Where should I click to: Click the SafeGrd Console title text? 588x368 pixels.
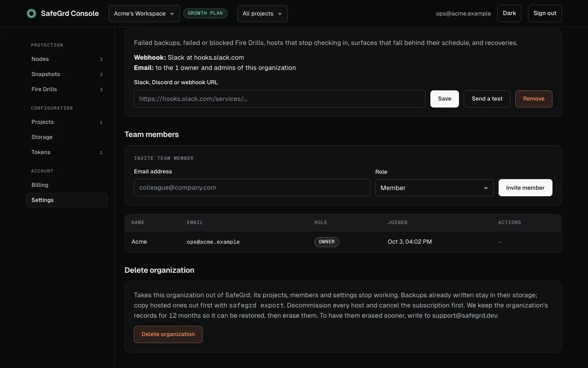pos(70,13)
